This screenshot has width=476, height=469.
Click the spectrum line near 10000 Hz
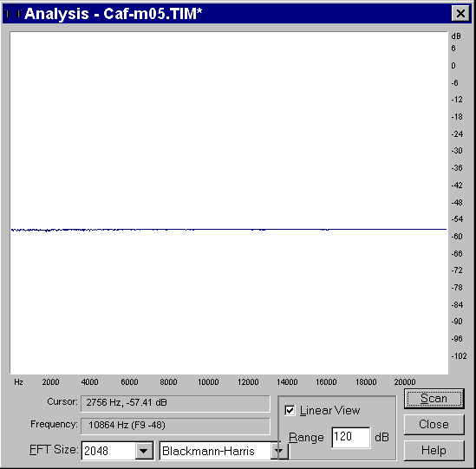coord(208,229)
